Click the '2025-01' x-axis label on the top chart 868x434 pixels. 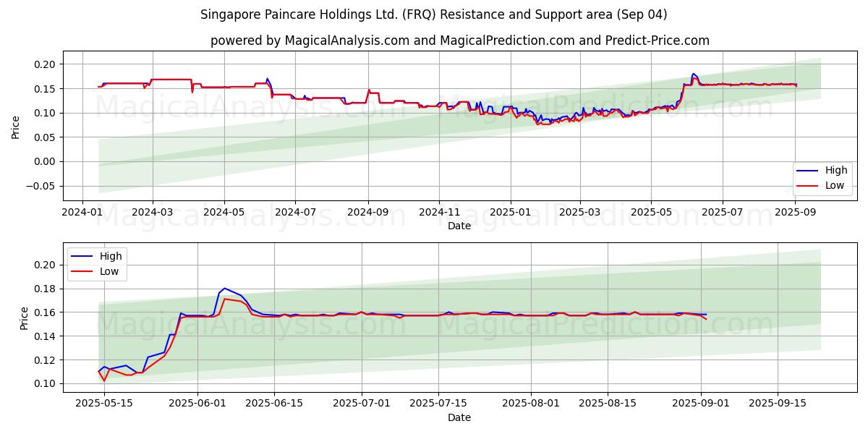click(511, 213)
